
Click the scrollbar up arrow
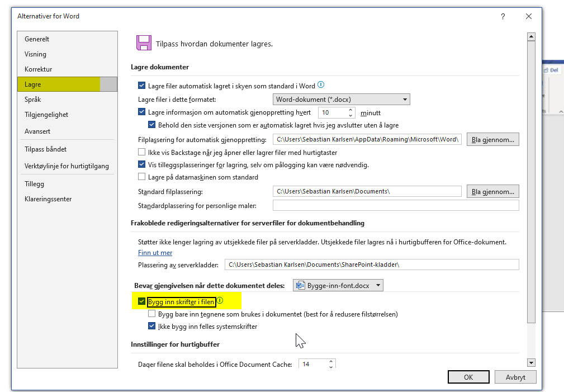point(531,37)
